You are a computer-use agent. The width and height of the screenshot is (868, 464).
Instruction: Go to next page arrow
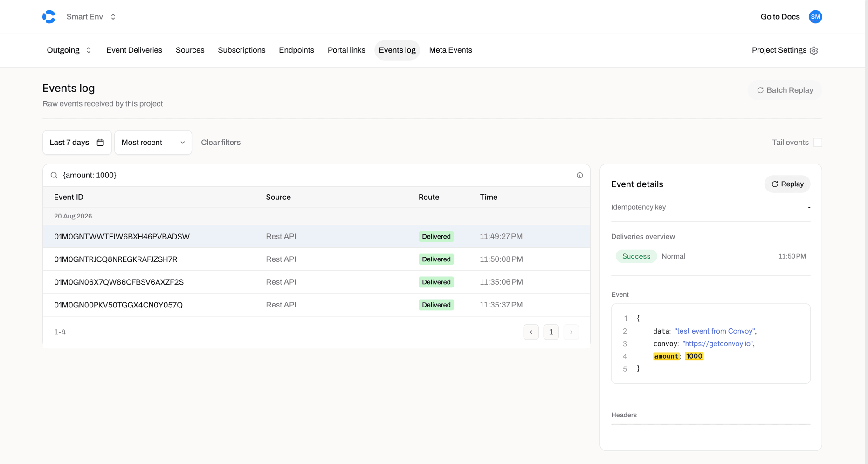pos(571,332)
